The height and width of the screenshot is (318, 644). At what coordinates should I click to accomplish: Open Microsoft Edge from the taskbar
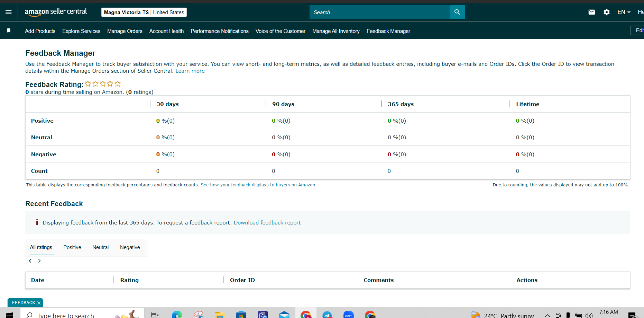pos(177,315)
